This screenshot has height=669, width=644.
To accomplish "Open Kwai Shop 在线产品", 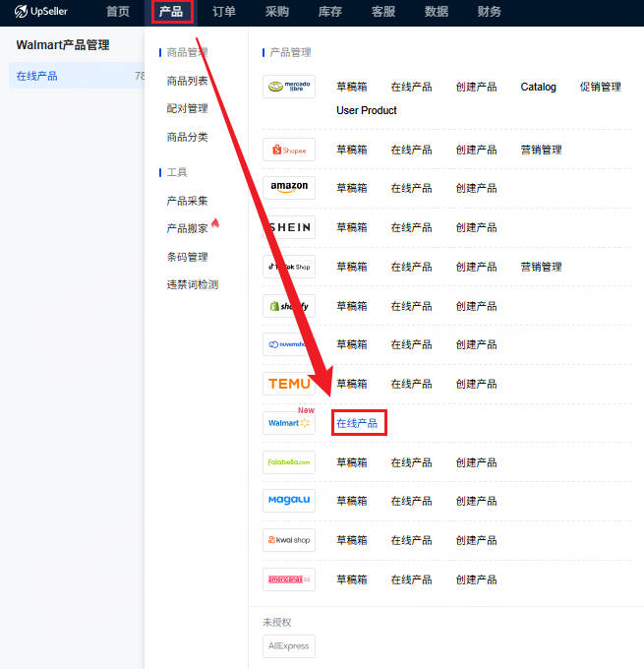I will click(x=412, y=540).
